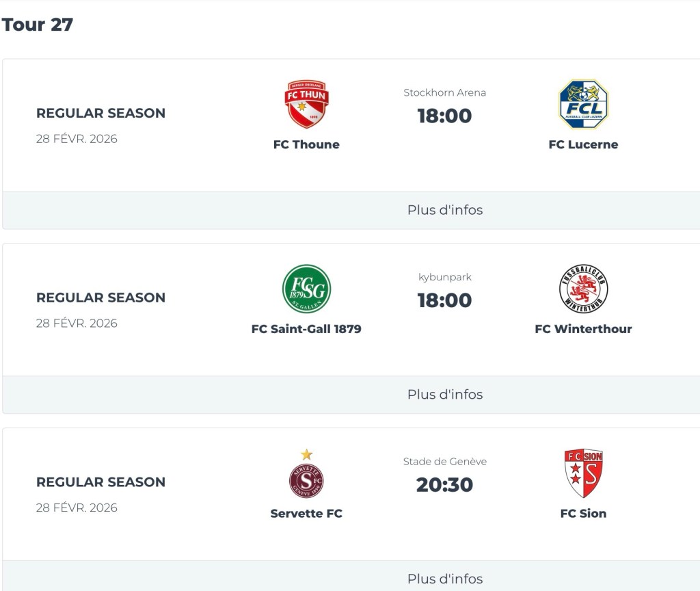Click the FC Saint-Gall 1879 team name

(306, 329)
